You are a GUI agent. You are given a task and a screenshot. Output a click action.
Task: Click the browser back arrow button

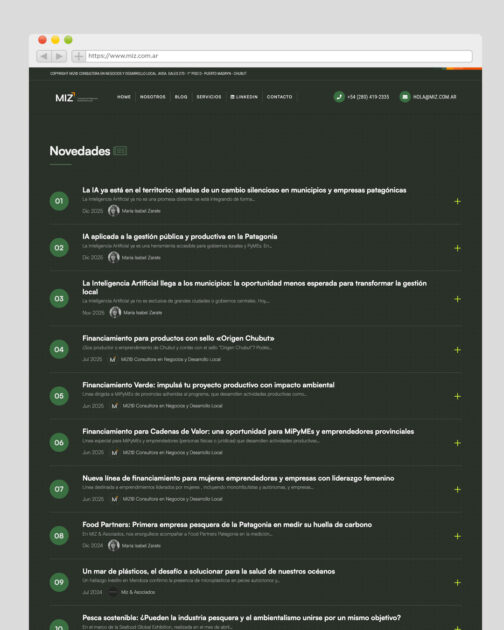coord(44,56)
